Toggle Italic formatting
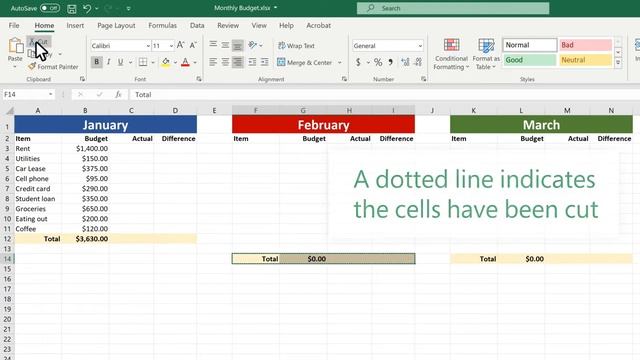 click(x=109, y=62)
